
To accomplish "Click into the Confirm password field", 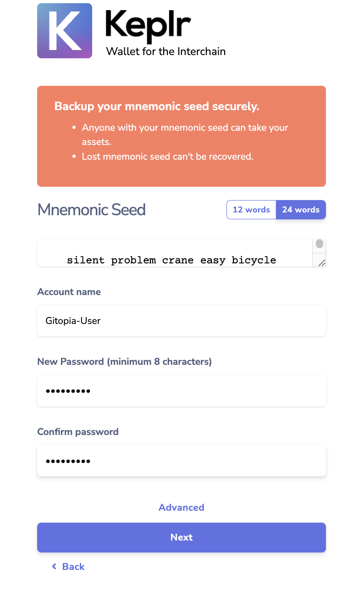I will tap(182, 460).
